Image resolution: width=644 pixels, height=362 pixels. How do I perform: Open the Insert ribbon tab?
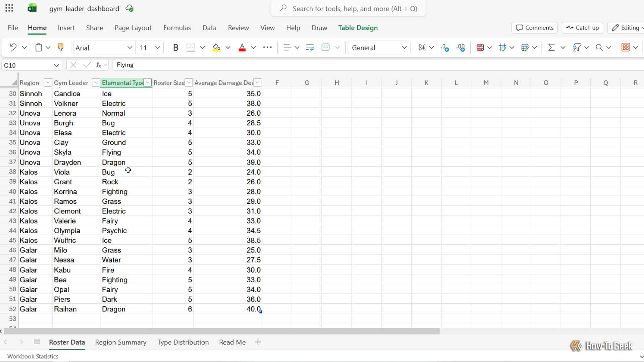point(66,28)
